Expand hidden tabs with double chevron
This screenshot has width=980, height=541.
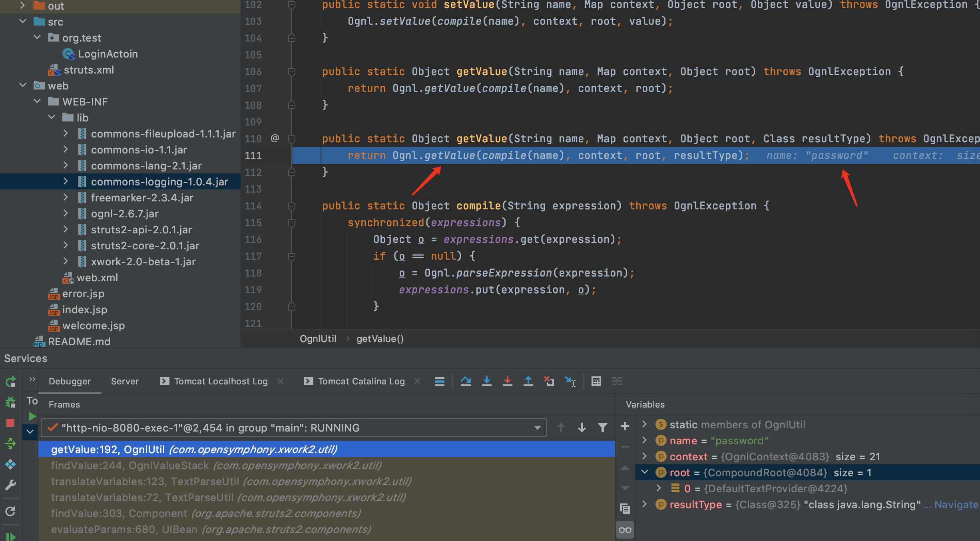pos(32,379)
